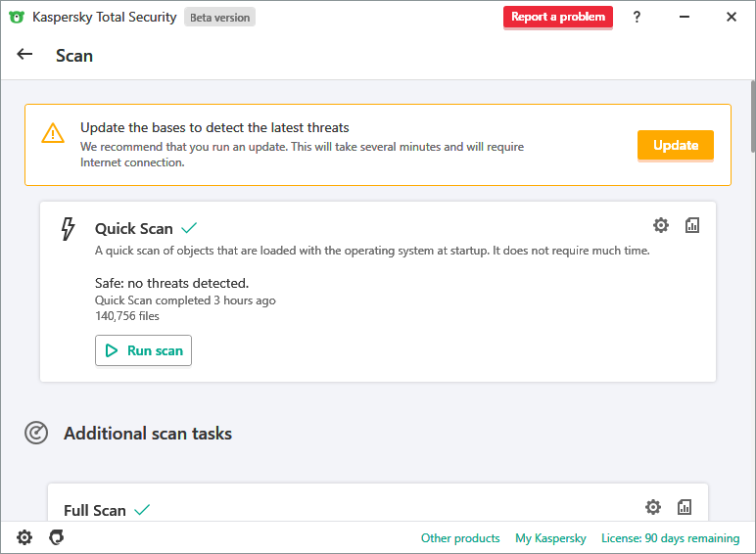The image size is (756, 554).
Task: Open the Other products link
Action: pos(460,538)
